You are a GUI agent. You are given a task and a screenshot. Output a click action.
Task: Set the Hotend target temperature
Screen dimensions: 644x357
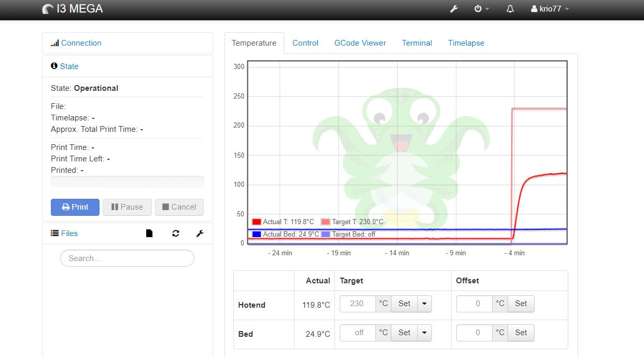(404, 304)
